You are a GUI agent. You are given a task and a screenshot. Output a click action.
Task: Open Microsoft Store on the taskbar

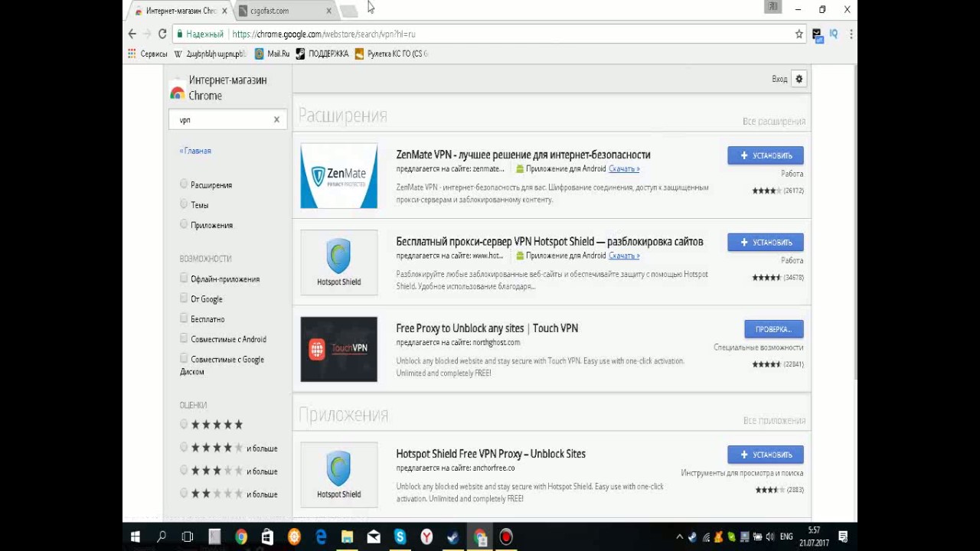pos(267,536)
